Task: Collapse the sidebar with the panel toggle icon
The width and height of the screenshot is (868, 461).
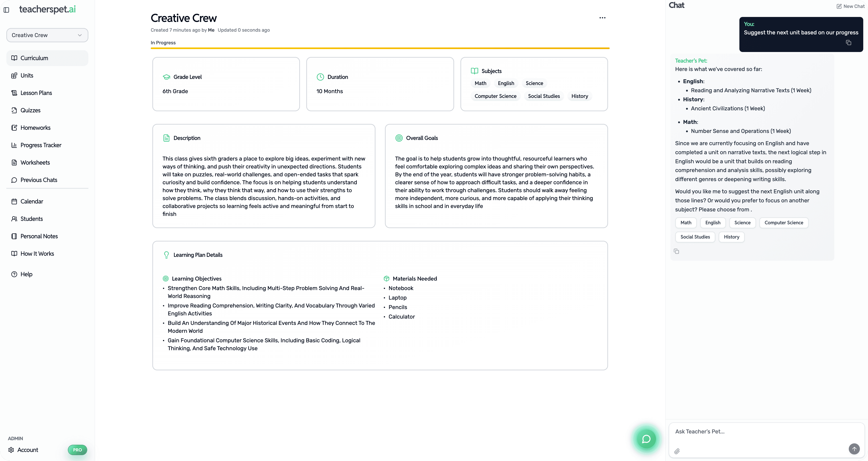Action: point(6,10)
